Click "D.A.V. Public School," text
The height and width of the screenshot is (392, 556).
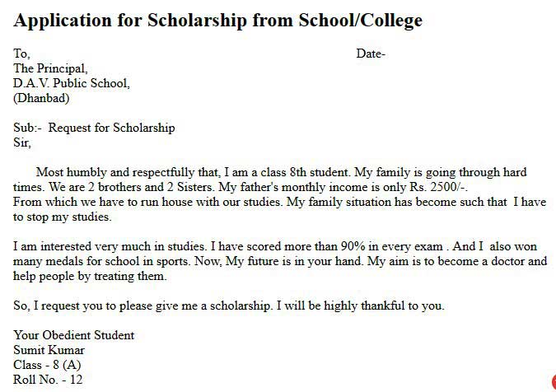(71, 83)
